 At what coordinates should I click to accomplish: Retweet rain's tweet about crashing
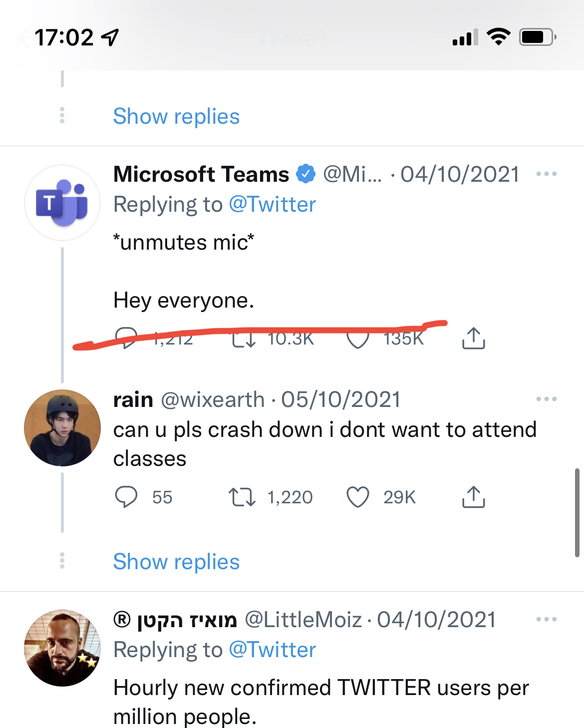(x=242, y=497)
